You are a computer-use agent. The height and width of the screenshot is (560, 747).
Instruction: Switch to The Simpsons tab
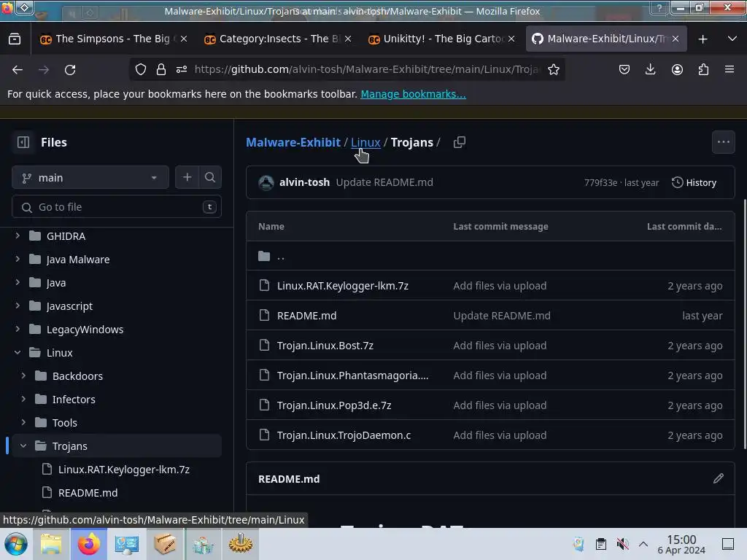(x=113, y=39)
